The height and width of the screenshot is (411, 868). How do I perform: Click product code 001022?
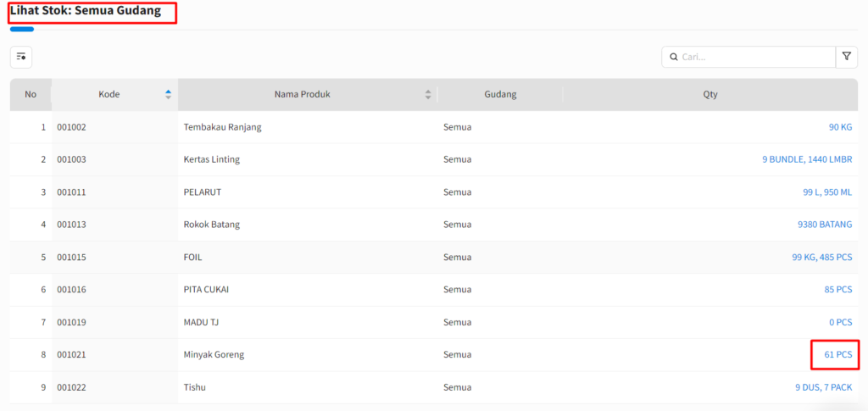(x=71, y=388)
